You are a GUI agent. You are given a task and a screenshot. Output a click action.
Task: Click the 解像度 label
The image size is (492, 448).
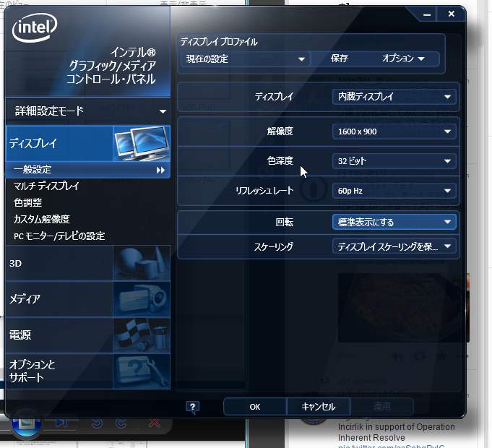[x=280, y=131]
